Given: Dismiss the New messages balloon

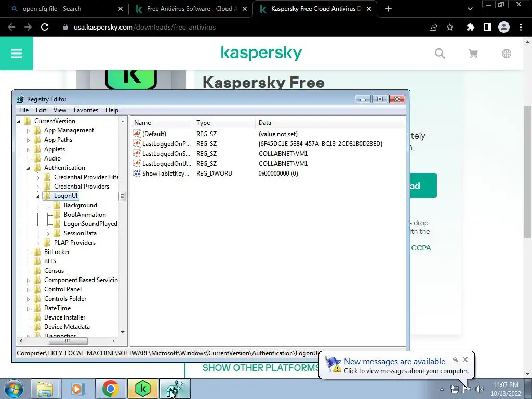Looking at the screenshot, I should click(465, 360).
